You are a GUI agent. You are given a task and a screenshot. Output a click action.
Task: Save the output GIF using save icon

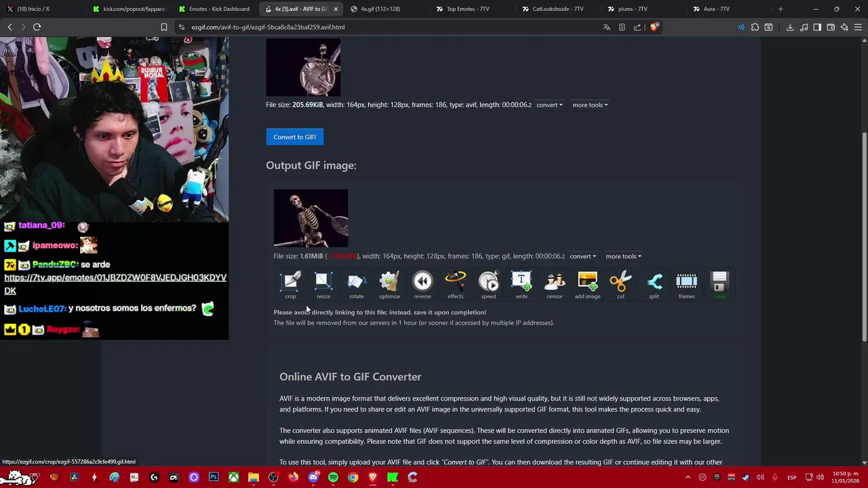pos(719,285)
